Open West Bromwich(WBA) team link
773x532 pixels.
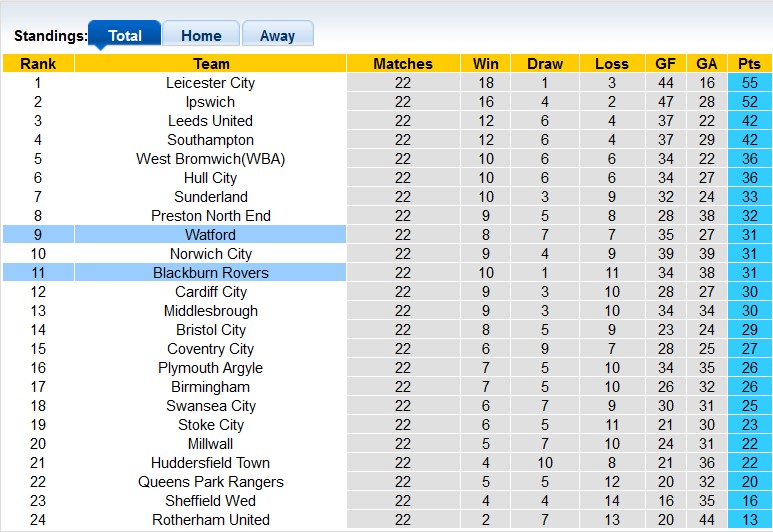[x=210, y=159]
